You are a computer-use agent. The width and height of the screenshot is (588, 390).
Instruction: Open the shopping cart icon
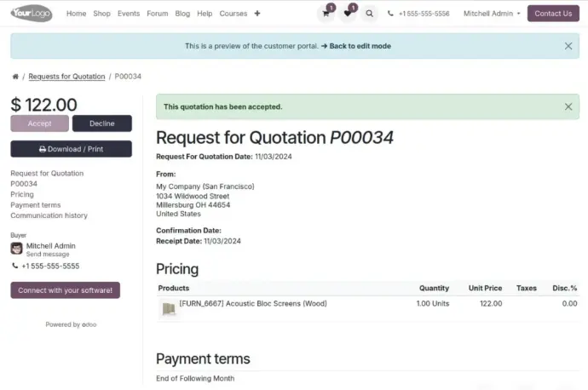[326, 14]
